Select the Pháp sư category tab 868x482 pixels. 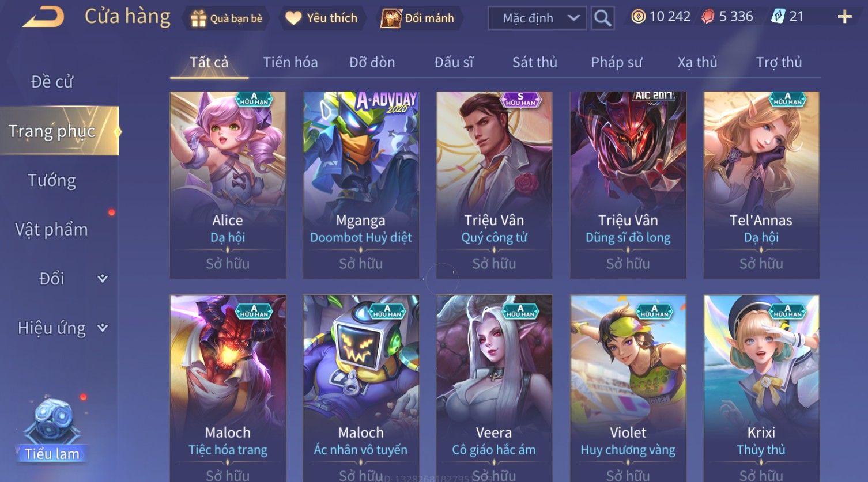[x=616, y=62]
